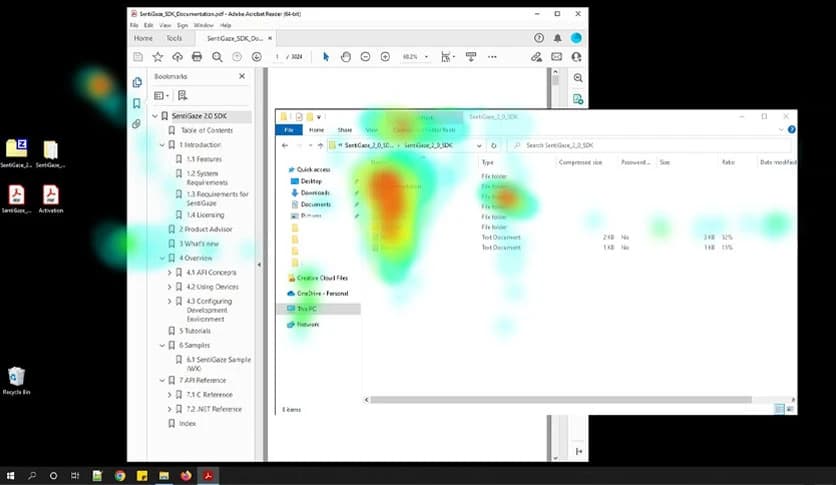Show page thumbnails panel in Acrobat
Viewport: 836px width, 485px height.
[x=137, y=82]
